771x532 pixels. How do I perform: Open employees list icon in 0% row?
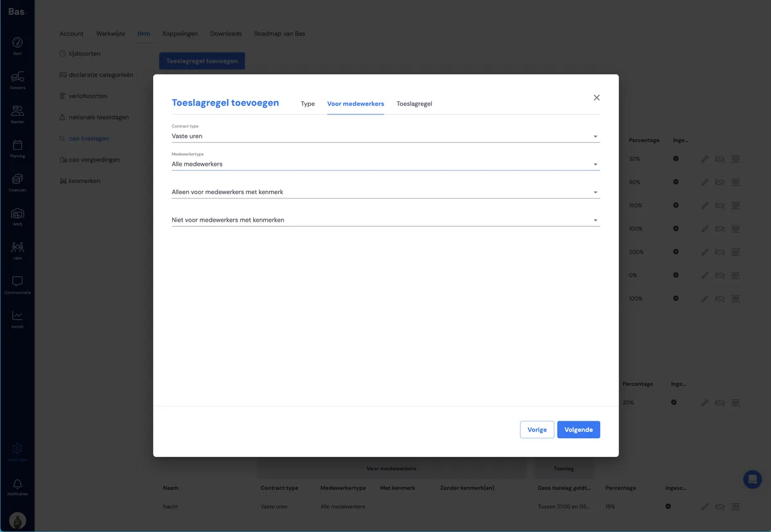(736, 275)
